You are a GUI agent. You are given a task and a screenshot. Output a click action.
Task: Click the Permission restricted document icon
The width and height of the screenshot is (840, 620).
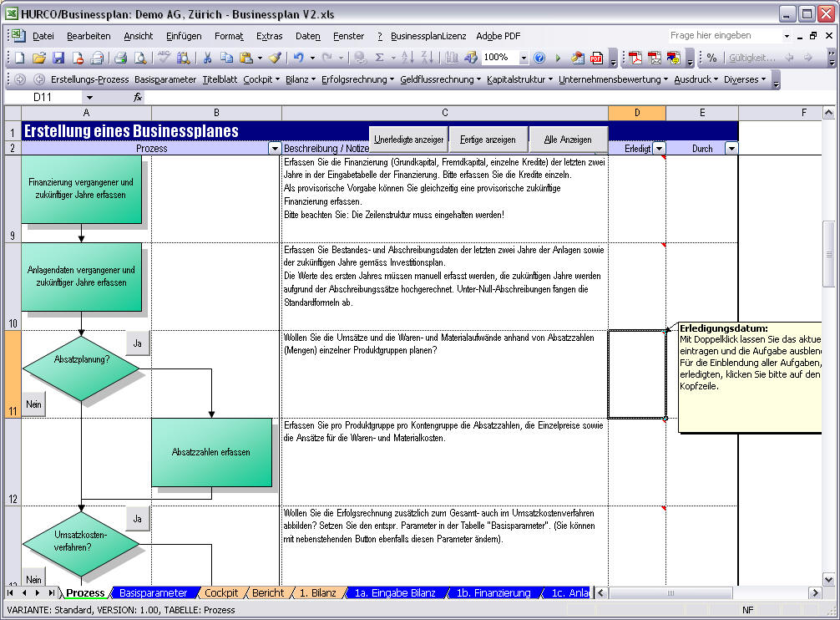pyautogui.click(x=78, y=58)
